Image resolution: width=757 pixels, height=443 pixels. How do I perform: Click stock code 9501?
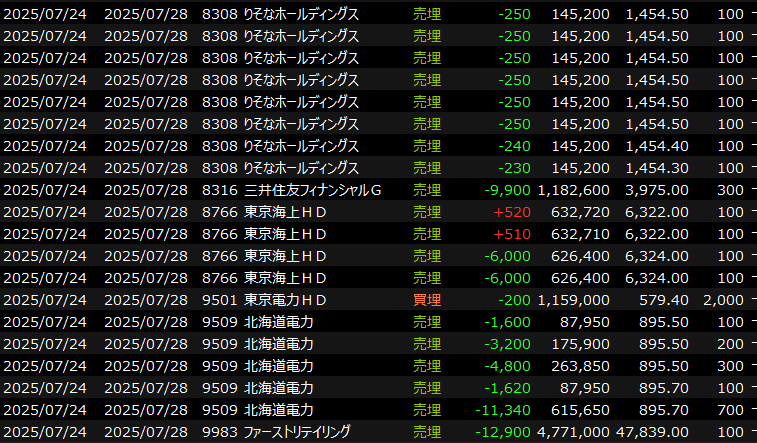click(x=220, y=300)
